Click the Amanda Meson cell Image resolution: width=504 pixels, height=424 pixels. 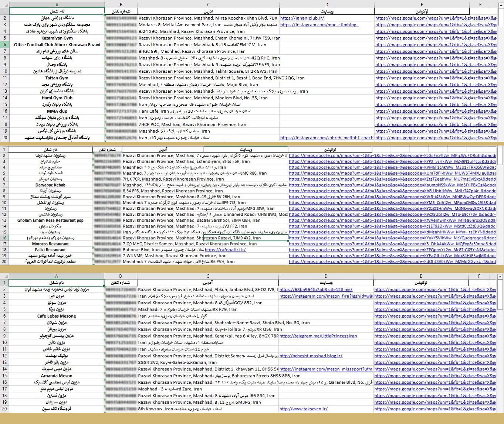point(57,376)
